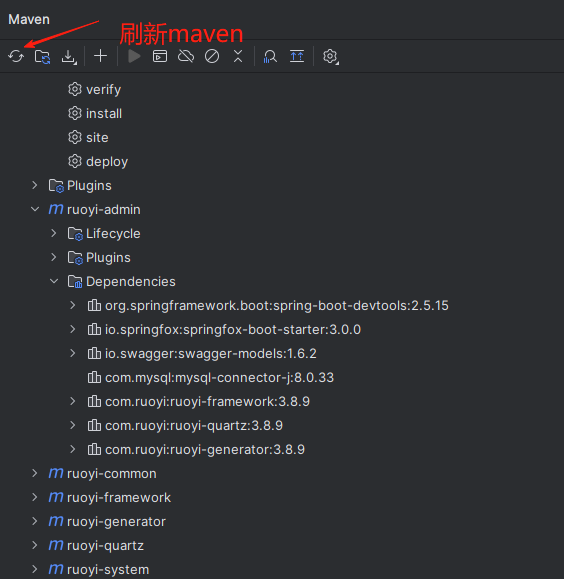564x579 pixels.
Task: Click gear icon beside verify
Action: (75, 89)
